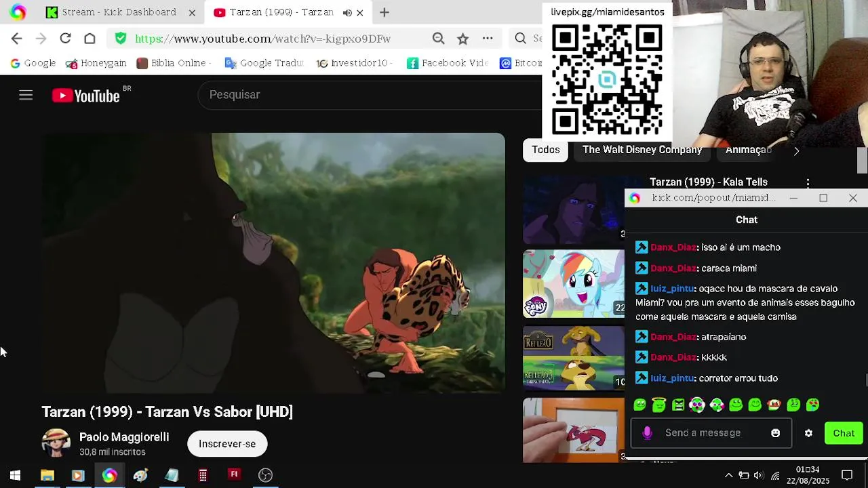Click the Send a message field
This screenshot has width=868, height=488.
click(711, 433)
